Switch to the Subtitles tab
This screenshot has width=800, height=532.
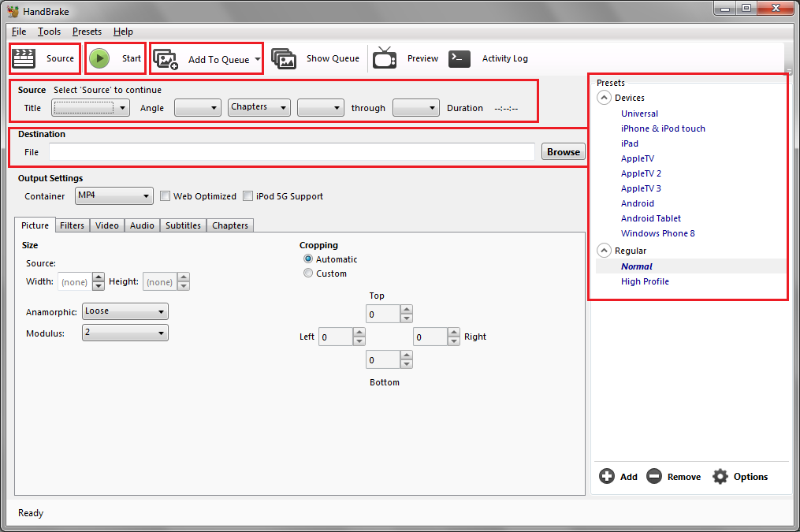click(183, 225)
